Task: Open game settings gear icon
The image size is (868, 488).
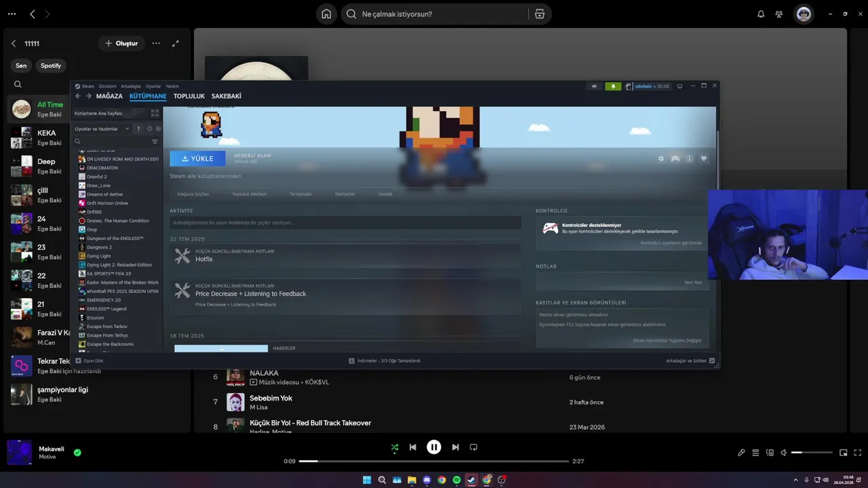Action: tap(661, 159)
